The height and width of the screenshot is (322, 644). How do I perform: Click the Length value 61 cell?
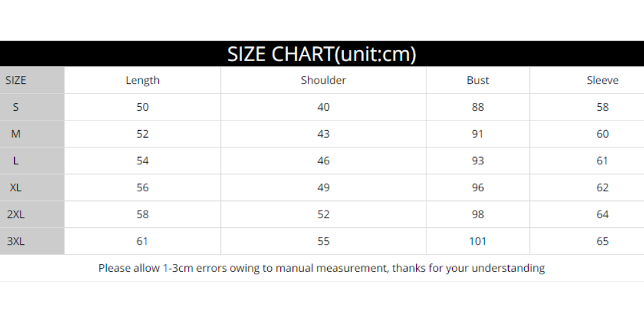click(x=142, y=241)
